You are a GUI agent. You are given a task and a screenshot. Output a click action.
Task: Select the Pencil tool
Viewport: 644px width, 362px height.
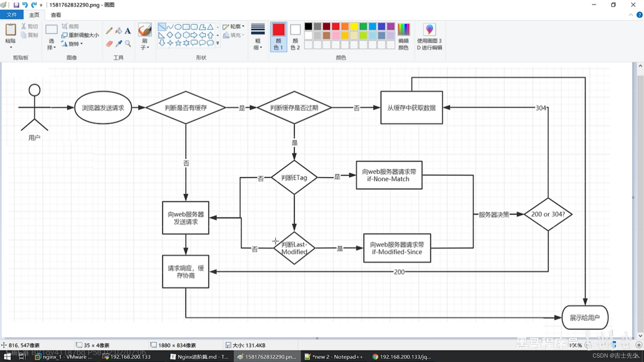coord(109,31)
